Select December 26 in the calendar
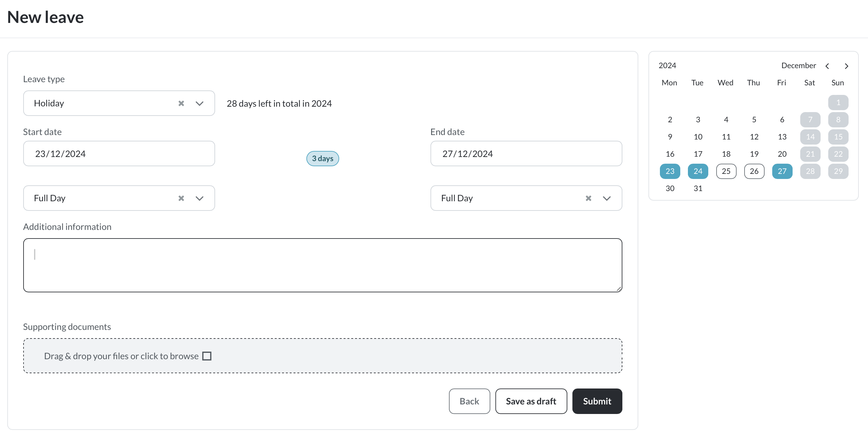This screenshot has height=442, width=868. pos(754,171)
